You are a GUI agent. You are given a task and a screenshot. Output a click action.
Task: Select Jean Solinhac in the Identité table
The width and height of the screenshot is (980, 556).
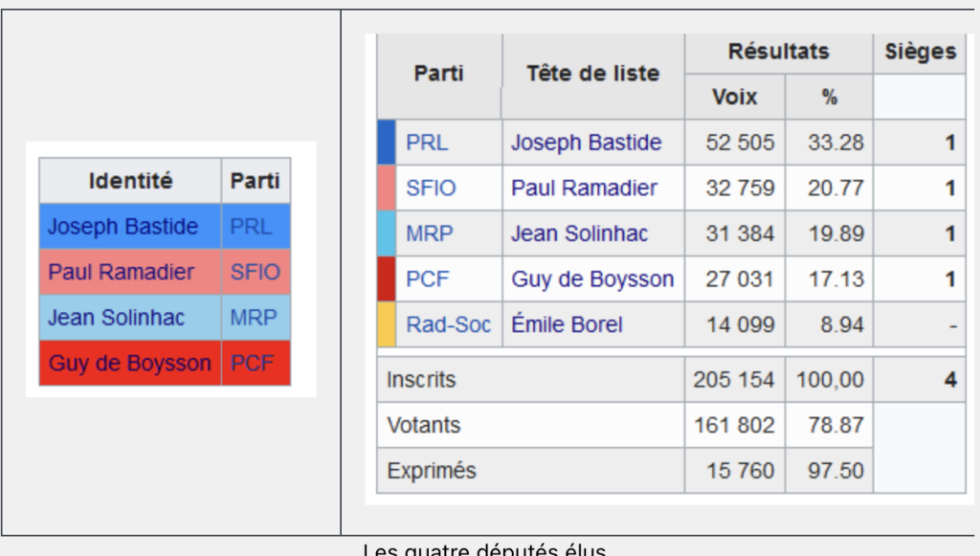[x=116, y=318]
